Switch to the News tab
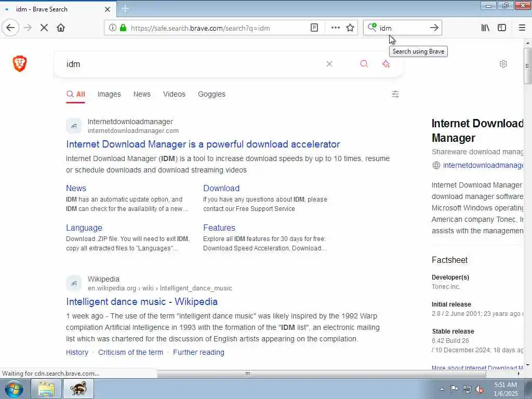 [x=142, y=95]
